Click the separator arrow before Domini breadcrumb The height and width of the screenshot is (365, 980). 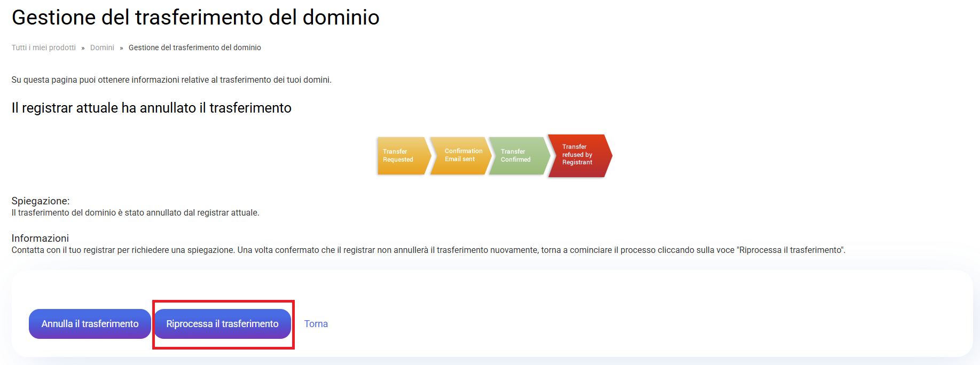(x=83, y=48)
